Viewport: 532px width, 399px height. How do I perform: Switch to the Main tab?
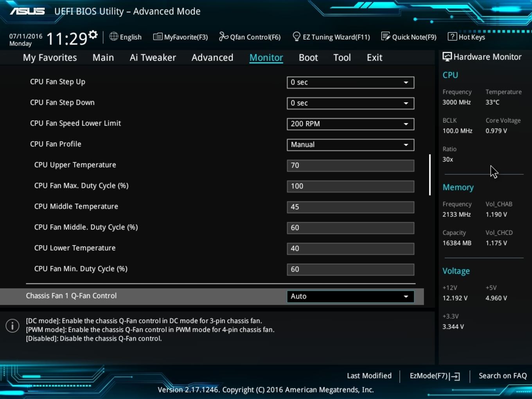(103, 58)
